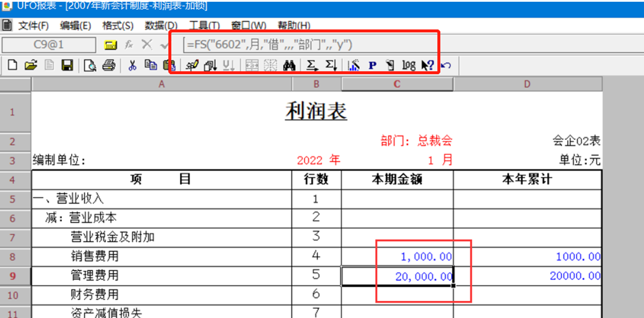
Task: Select column header D
Action: (528, 84)
